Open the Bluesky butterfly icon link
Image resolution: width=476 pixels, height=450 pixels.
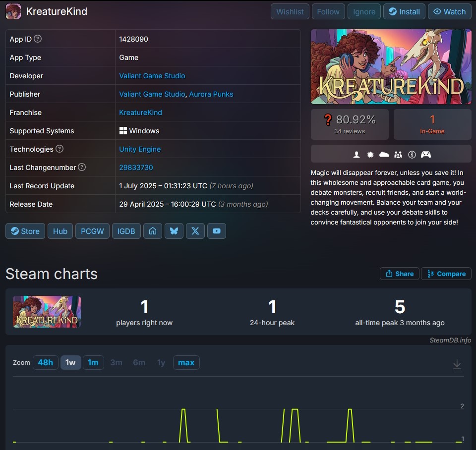click(174, 231)
